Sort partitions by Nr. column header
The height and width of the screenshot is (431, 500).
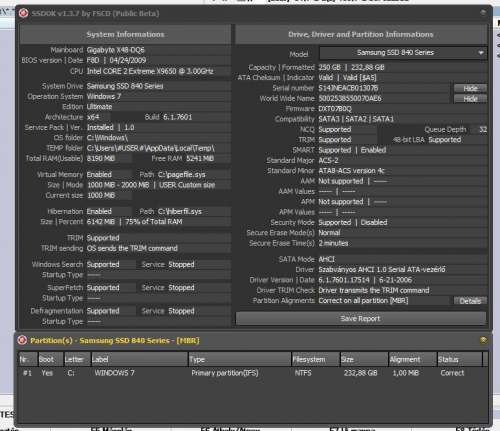coord(28,359)
